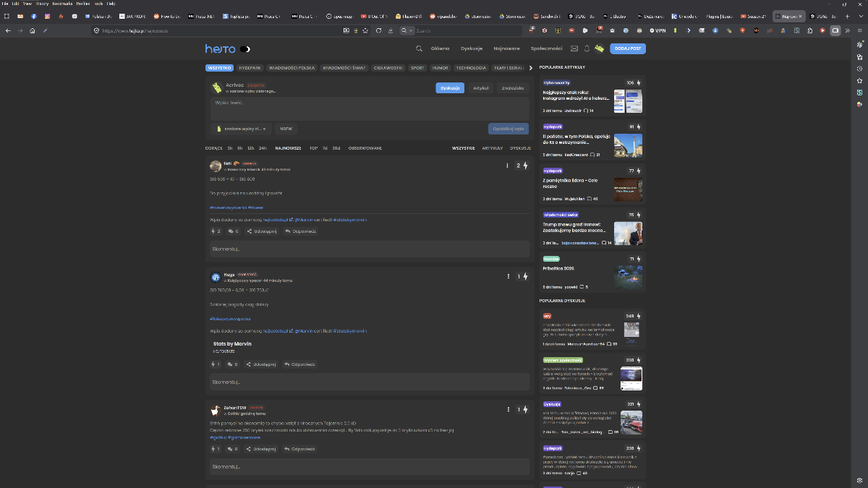Image resolution: width=868 pixels, height=488 pixels.
Task: Go back with the browser back arrow
Action: (x=8, y=30)
